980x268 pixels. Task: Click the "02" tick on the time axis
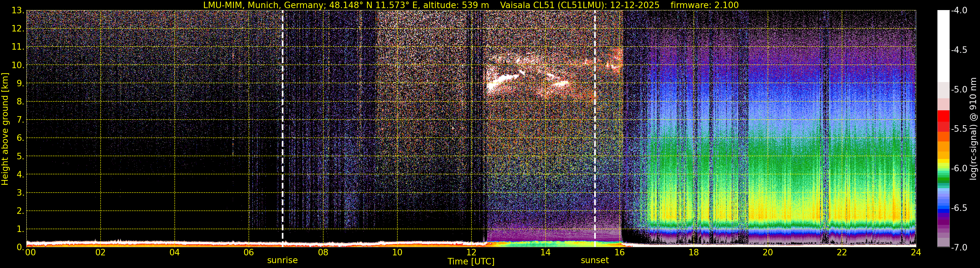100,252
